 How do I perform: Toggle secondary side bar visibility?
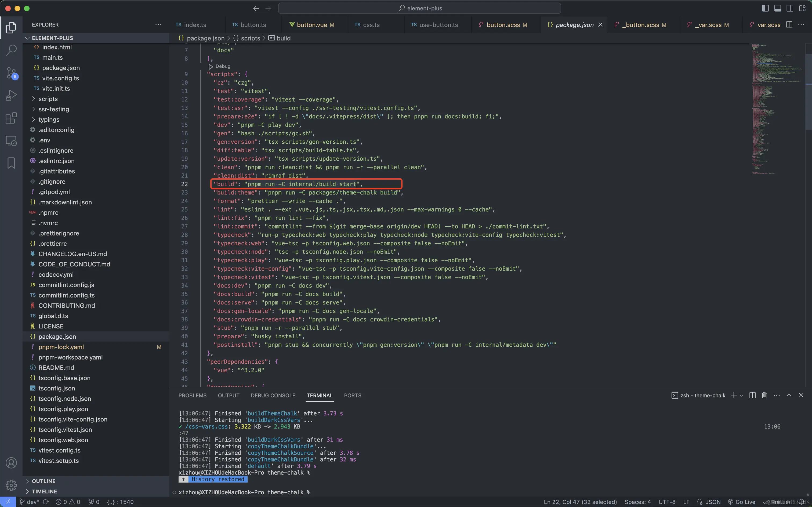790,8
